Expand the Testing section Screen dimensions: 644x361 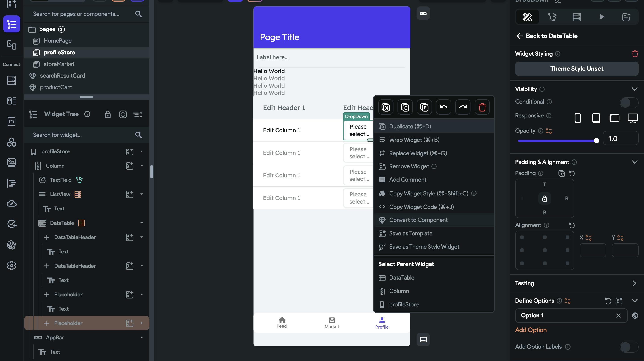point(634,283)
